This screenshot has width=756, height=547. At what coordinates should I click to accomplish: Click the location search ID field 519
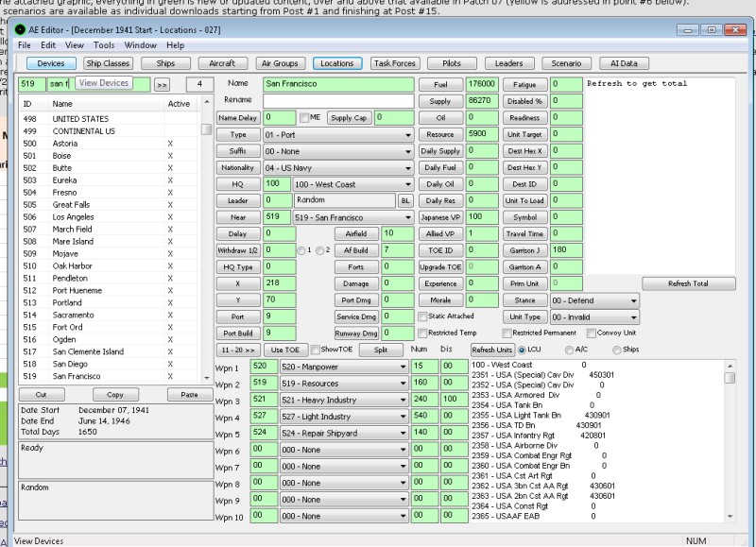[32, 84]
